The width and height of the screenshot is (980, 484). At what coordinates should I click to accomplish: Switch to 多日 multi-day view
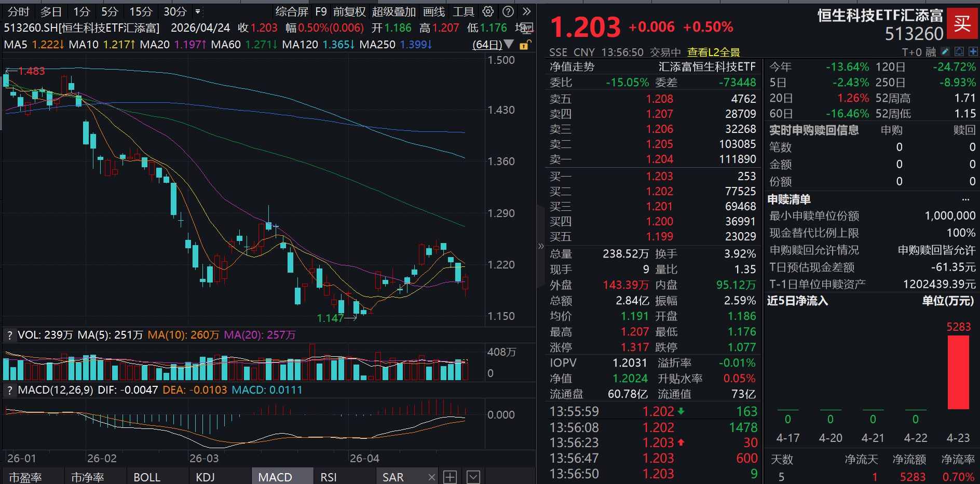click(x=51, y=11)
